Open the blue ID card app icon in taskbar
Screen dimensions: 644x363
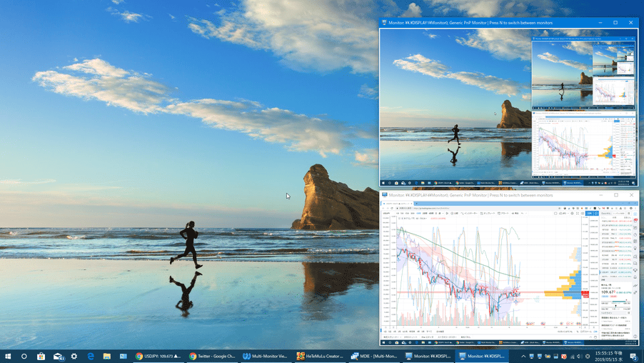124,356
